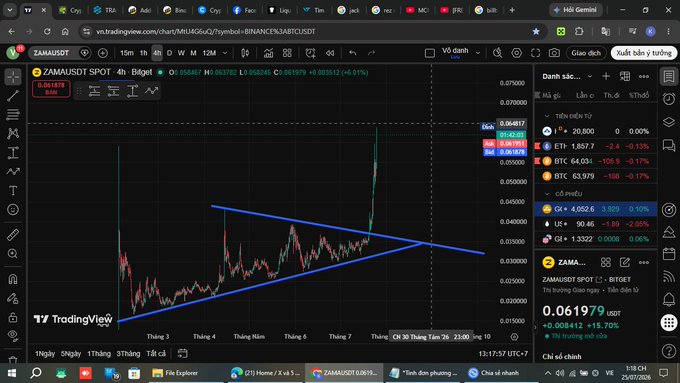Open the pattern drawing tools
The image size is (680, 383).
point(13,134)
